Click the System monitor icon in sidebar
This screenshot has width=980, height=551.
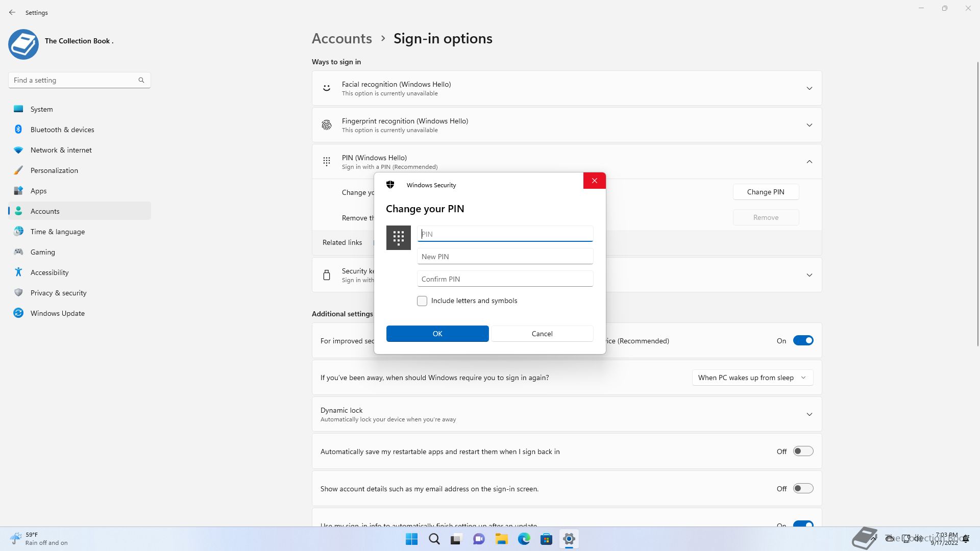pyautogui.click(x=18, y=109)
